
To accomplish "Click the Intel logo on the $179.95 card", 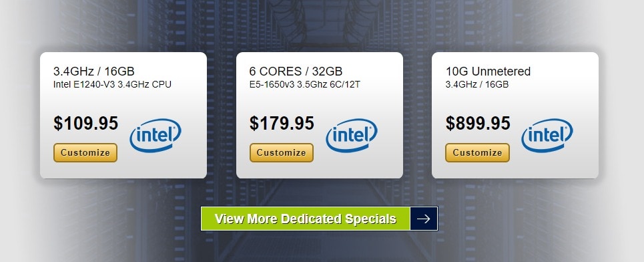I will [x=352, y=135].
